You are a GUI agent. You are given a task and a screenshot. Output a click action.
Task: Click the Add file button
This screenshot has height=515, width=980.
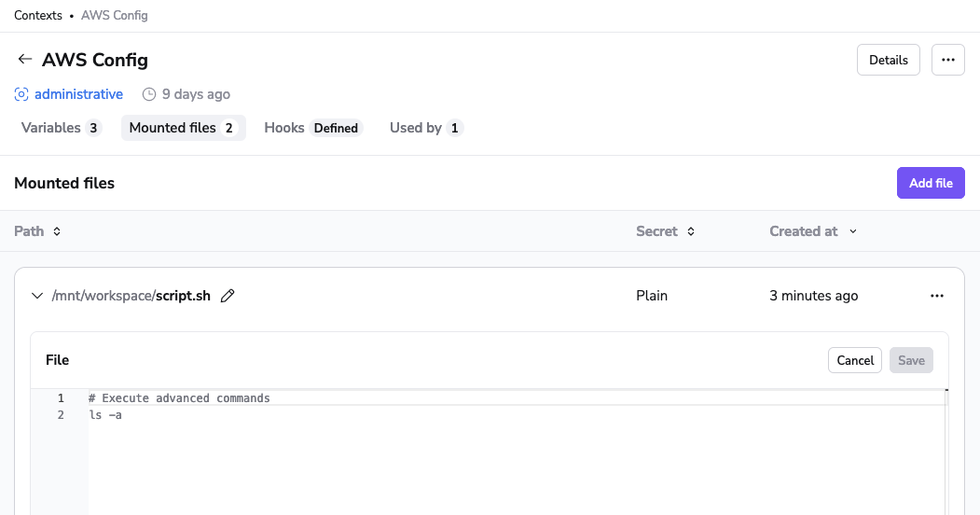(x=931, y=183)
